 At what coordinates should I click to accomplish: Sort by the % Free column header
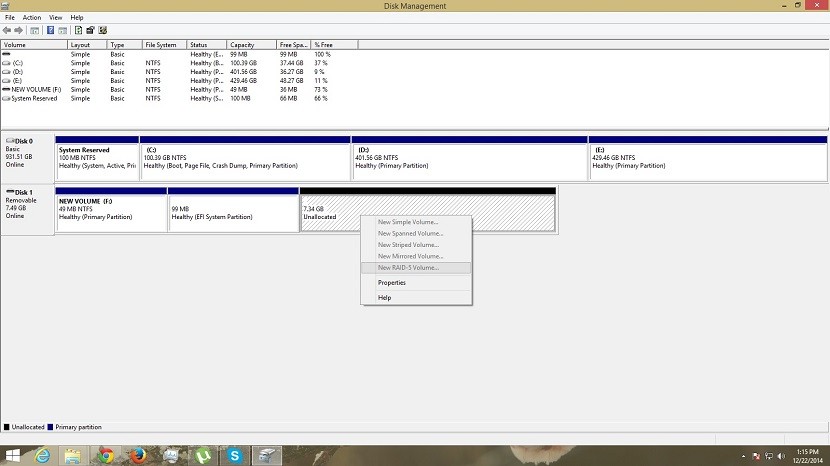(335, 45)
